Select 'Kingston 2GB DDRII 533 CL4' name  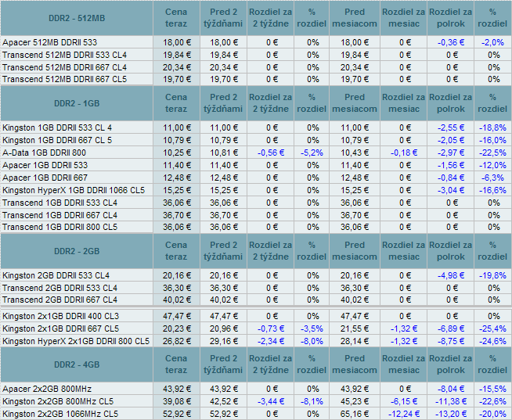point(56,276)
